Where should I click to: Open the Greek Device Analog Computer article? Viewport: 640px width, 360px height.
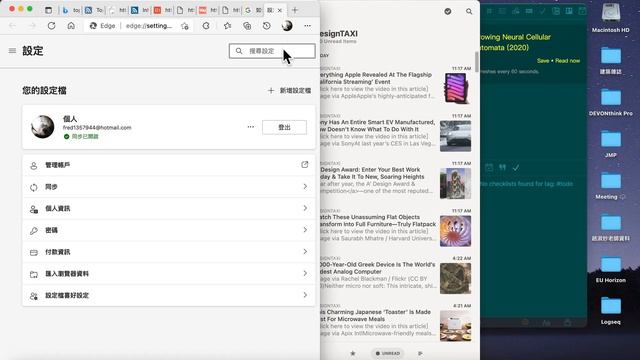(396, 276)
